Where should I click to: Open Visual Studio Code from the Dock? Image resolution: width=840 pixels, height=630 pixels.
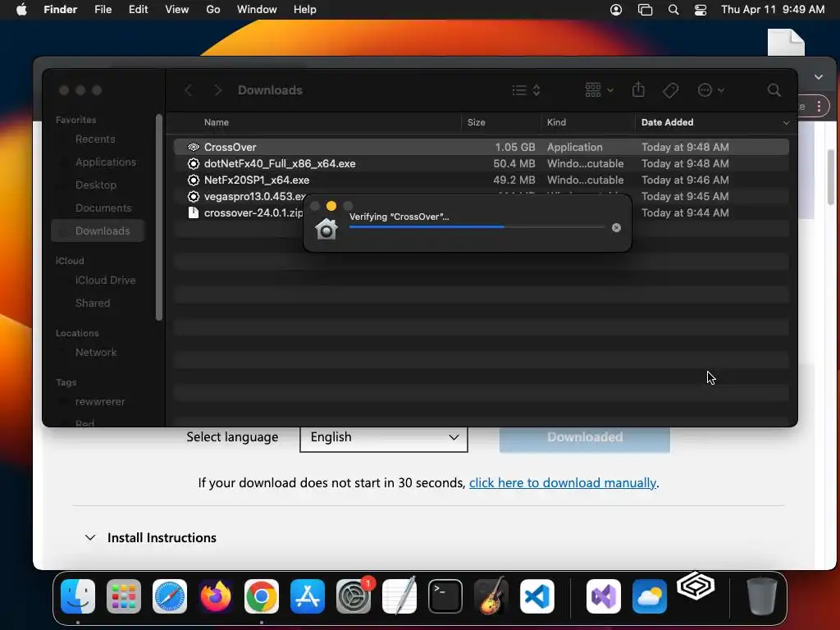coord(537,596)
